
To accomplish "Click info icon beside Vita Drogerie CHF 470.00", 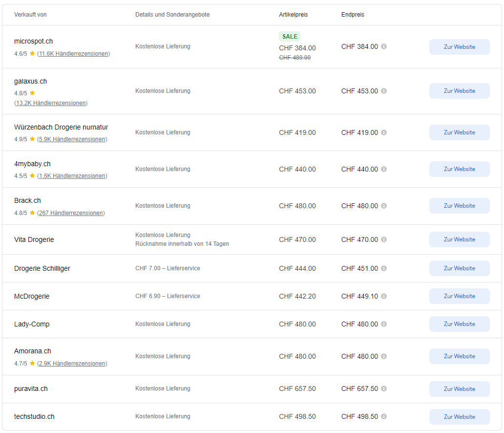I will coord(384,239).
